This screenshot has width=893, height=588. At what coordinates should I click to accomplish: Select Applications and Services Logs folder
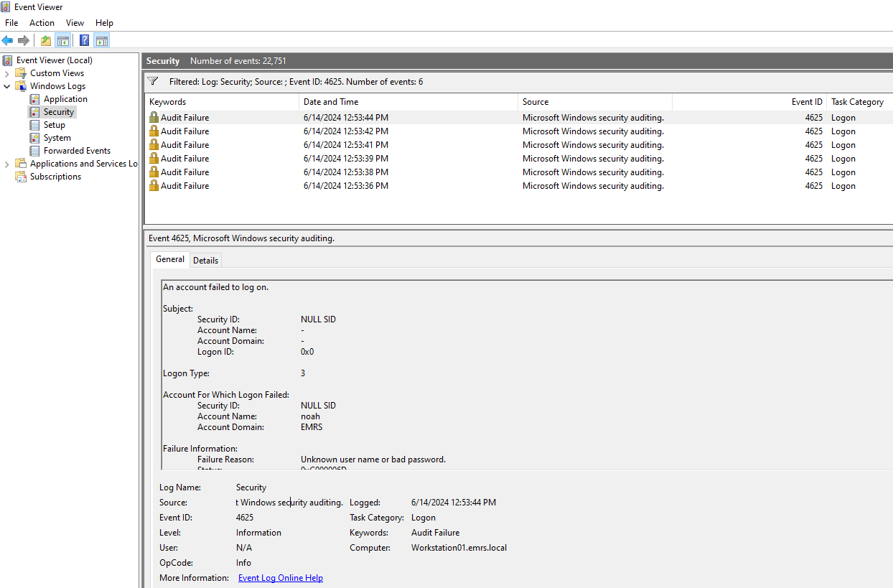(83, 164)
